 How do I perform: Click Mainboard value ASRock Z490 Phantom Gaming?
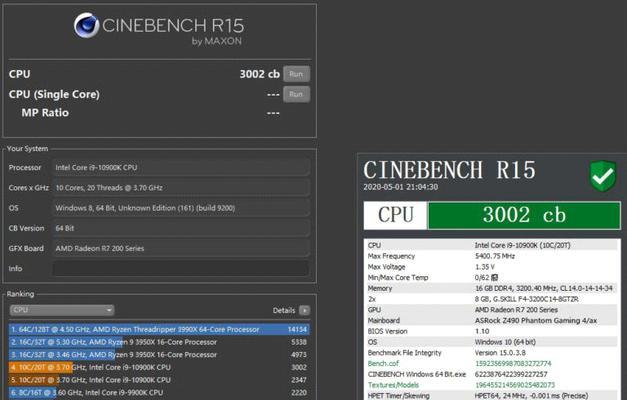(x=536, y=320)
